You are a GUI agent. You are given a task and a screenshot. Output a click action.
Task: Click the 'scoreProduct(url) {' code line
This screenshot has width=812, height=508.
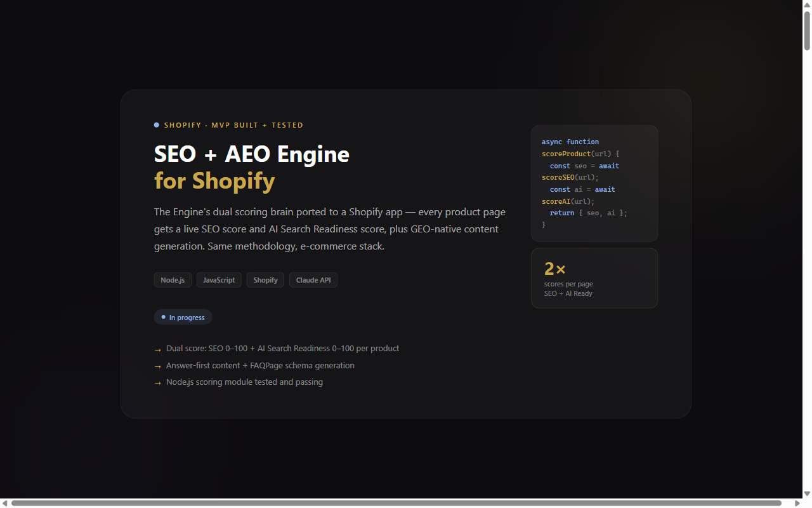pyautogui.click(x=580, y=154)
